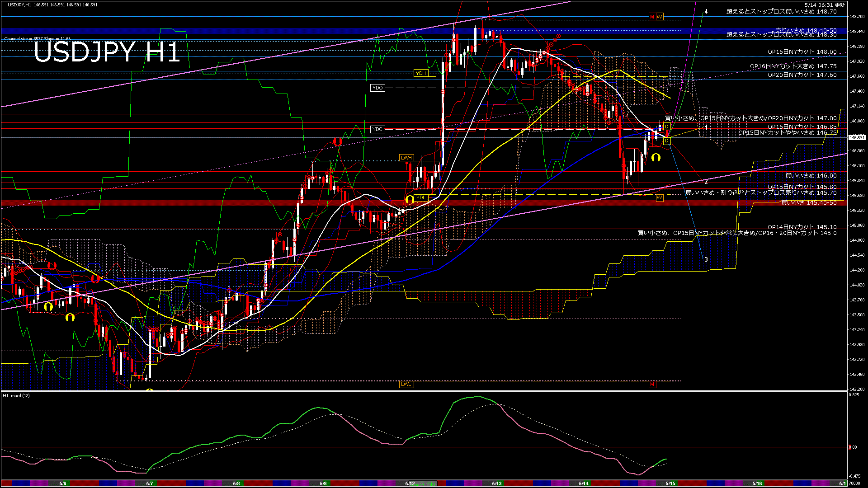Click the 5/7 date on timeline
The height and width of the screenshot is (488, 868).
click(x=150, y=483)
